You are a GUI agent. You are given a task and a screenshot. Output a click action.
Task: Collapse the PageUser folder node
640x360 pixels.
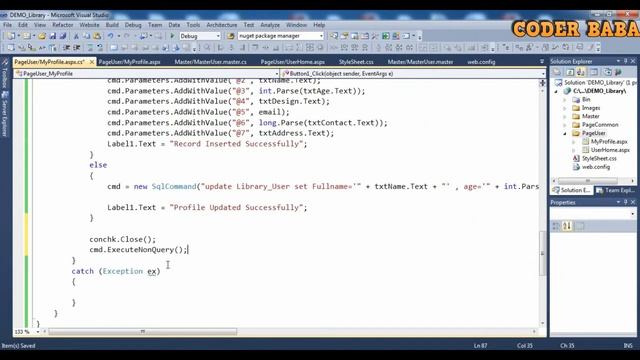pyautogui.click(x=565, y=133)
